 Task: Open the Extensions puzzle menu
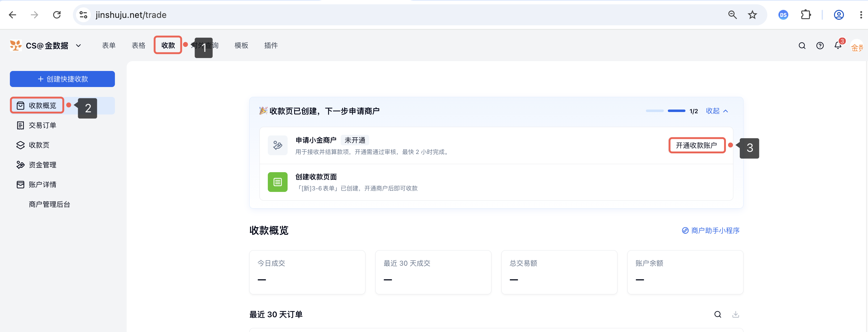click(806, 15)
